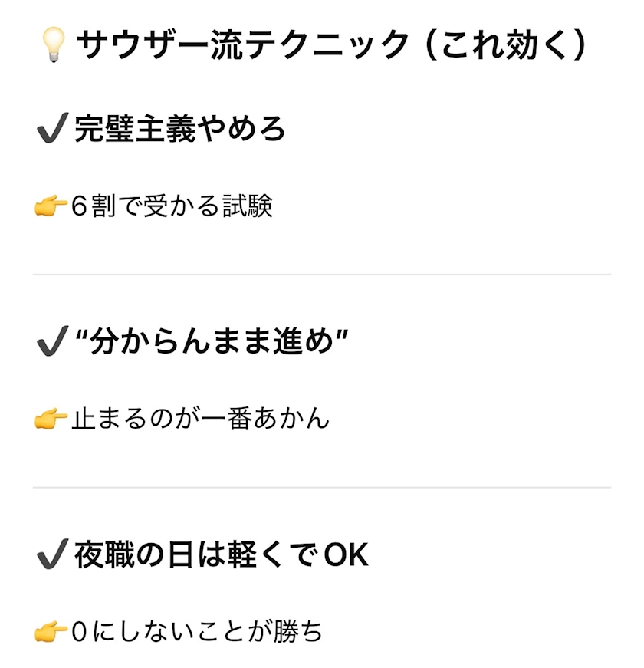This screenshot has width=644, height=668.
Task: Click the pointing hand before 止まるのが一番あかん
Action: coord(51,420)
